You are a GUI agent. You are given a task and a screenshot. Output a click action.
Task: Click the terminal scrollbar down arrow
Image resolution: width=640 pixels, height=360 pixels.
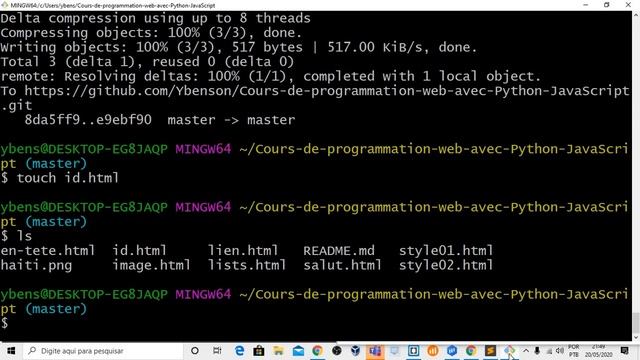636,338
